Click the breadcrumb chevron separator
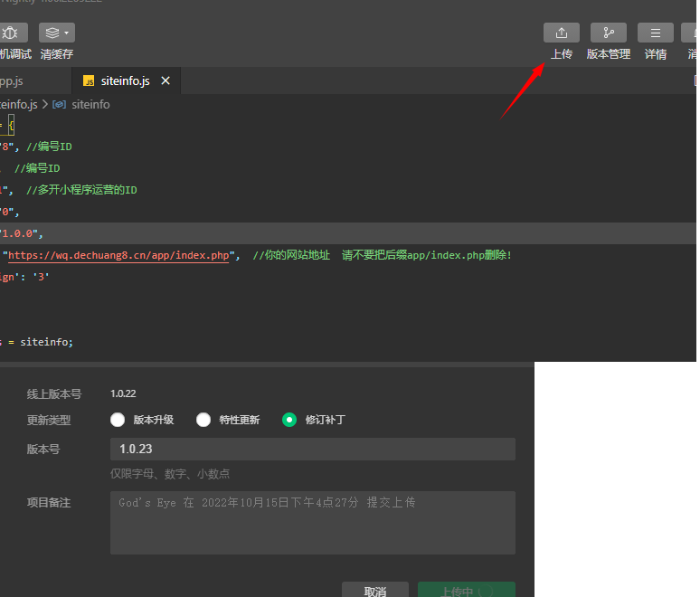 pyautogui.click(x=45, y=105)
